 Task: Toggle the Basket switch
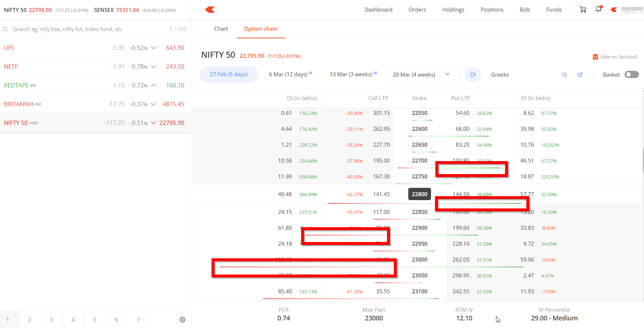coord(632,74)
